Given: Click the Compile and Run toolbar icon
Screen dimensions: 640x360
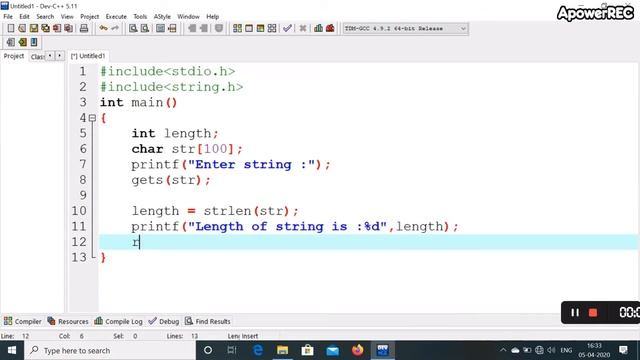Looking at the screenshot, I should point(260,28).
